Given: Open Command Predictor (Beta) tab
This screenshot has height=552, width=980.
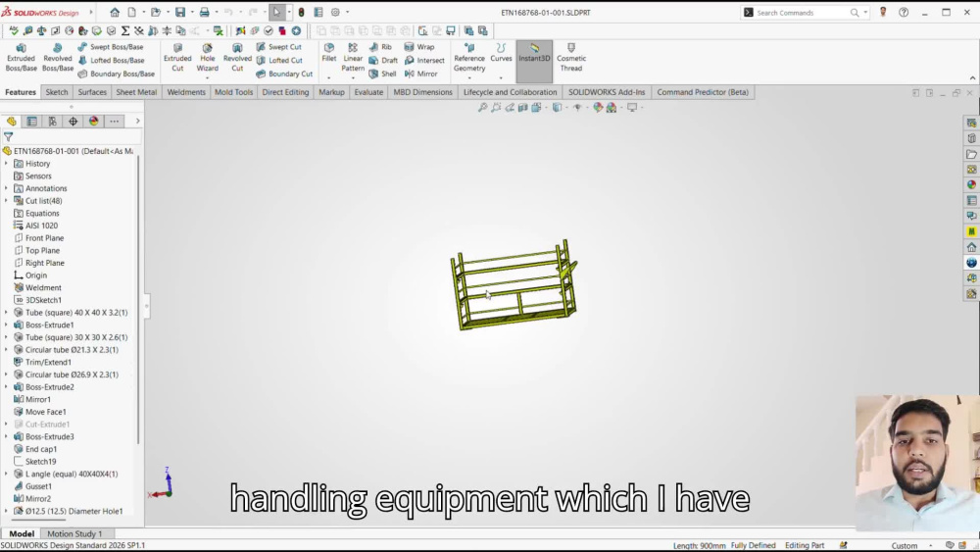Looking at the screenshot, I should [x=703, y=92].
